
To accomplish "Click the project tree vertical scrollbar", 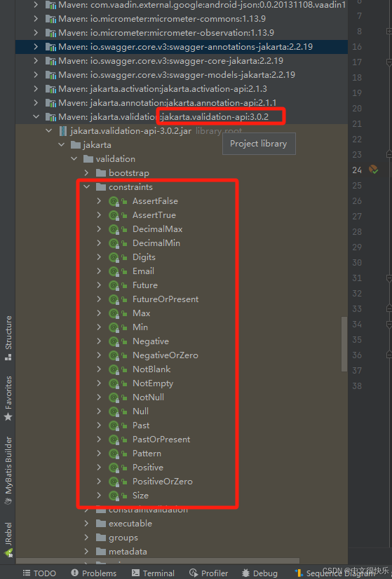I will click(344, 343).
